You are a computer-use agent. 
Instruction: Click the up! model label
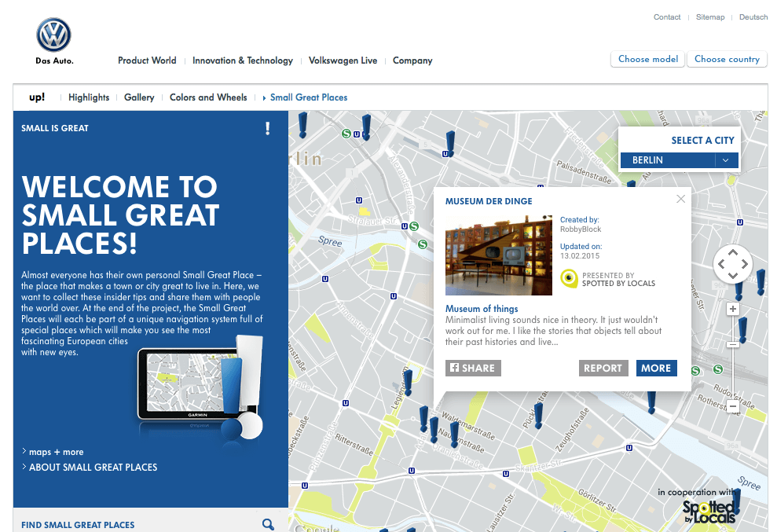pos(37,97)
